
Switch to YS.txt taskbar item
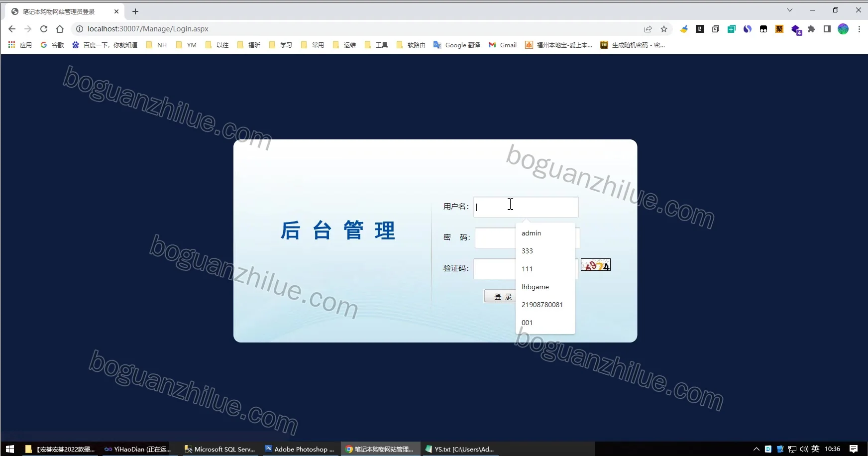[x=459, y=449]
